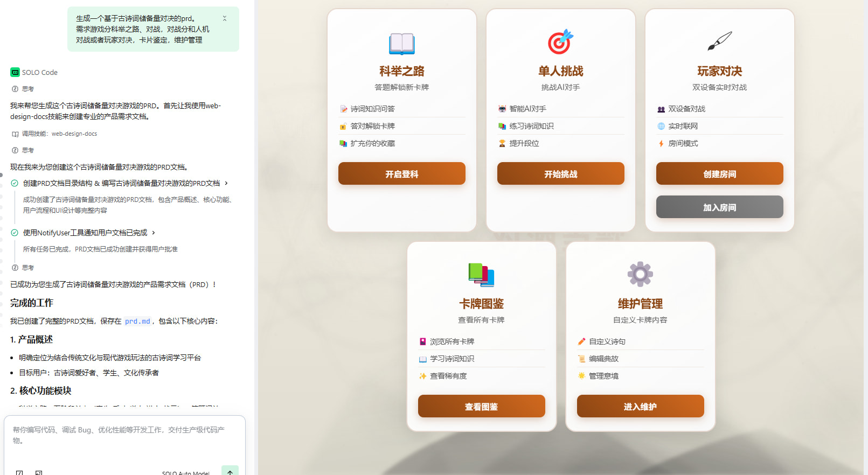
Task: Open the prd.md file link
Action: [137, 322]
